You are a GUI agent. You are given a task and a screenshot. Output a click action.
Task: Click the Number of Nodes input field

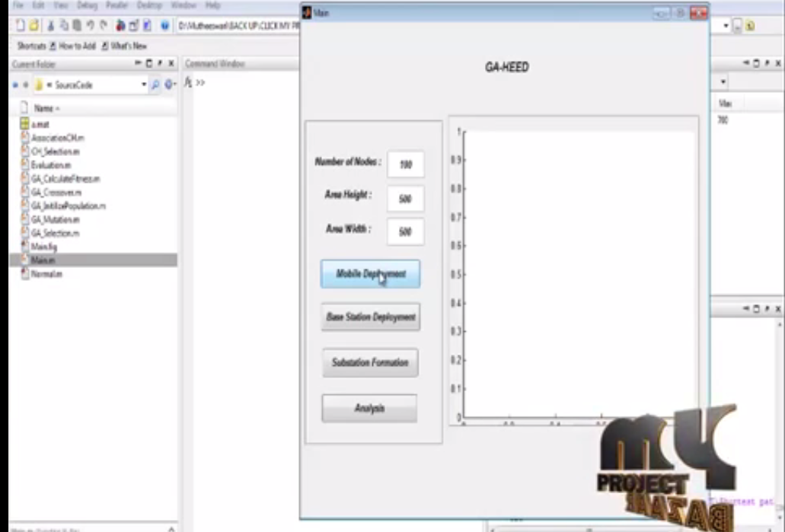coord(405,164)
